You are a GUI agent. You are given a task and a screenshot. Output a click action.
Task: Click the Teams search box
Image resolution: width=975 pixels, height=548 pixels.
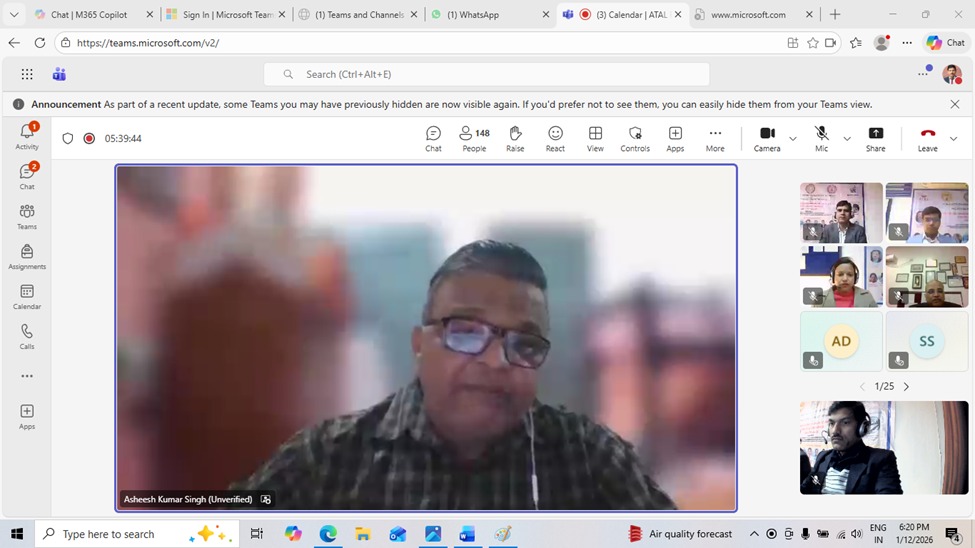click(486, 74)
